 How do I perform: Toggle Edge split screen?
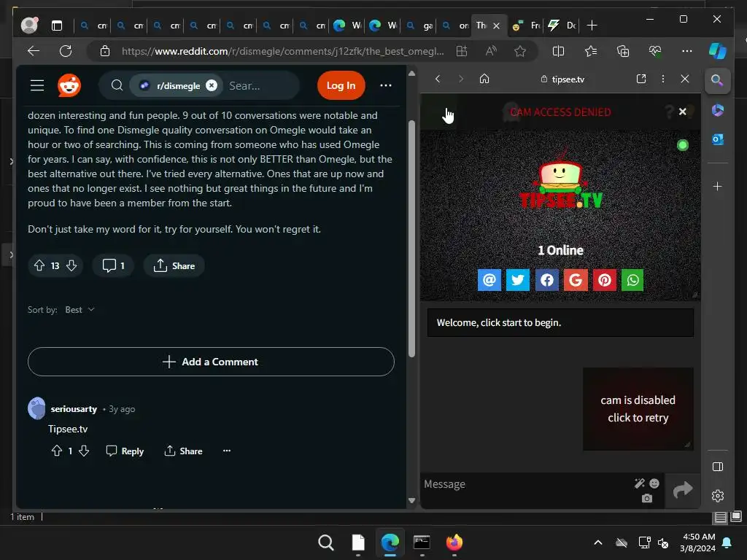558,51
